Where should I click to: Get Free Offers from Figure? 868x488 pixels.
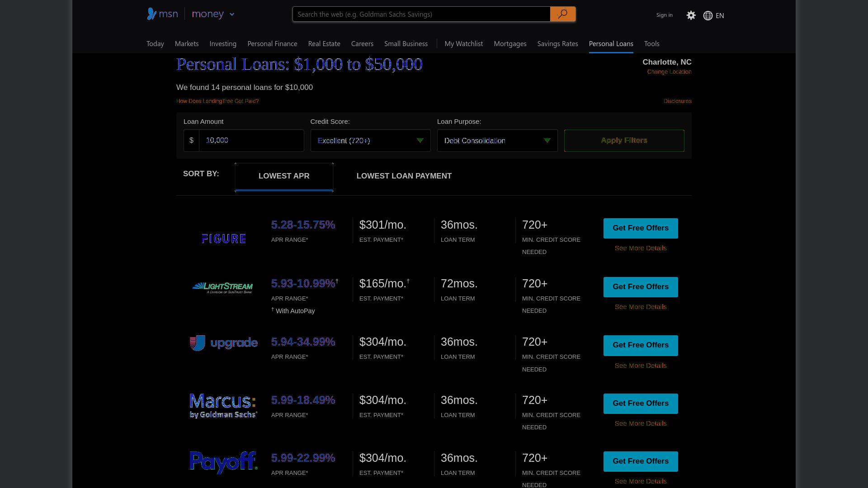641,228
